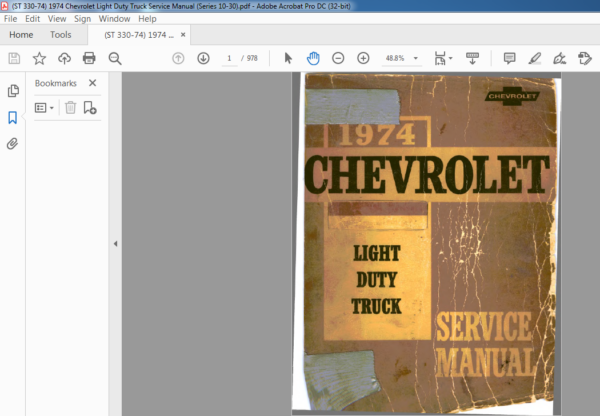Click the 978 total pages label
Viewport: 600px width, 416px height.
click(252, 58)
